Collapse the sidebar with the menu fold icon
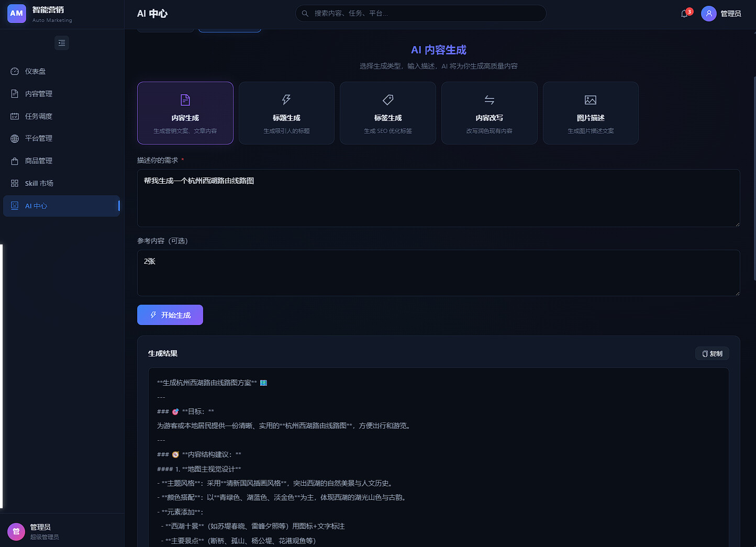756x547 pixels. coord(62,43)
